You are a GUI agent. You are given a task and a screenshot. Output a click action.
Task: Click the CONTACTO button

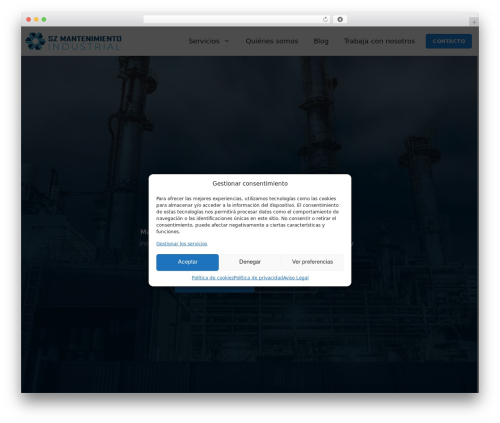(449, 41)
